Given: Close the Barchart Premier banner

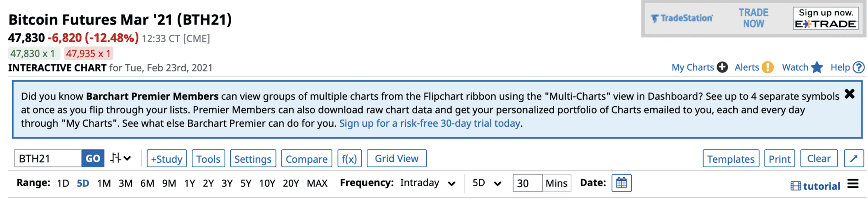Looking at the screenshot, I should point(849,94).
